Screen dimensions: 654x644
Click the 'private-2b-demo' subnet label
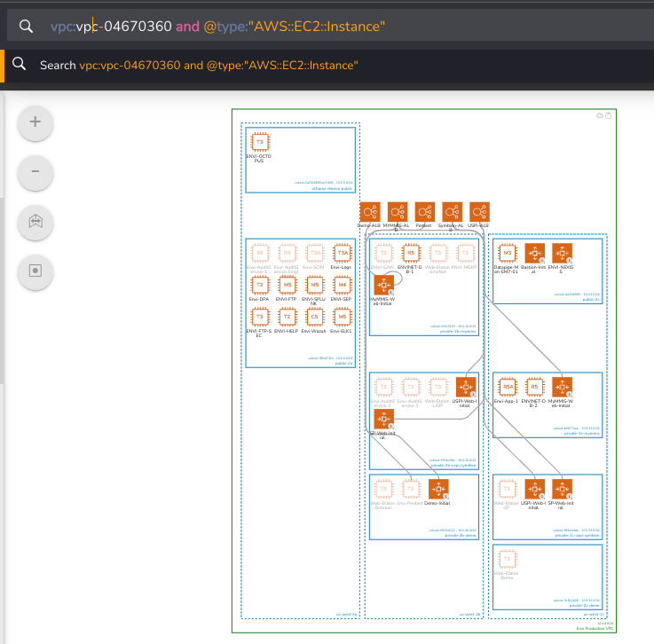pyautogui.click(x=460, y=535)
